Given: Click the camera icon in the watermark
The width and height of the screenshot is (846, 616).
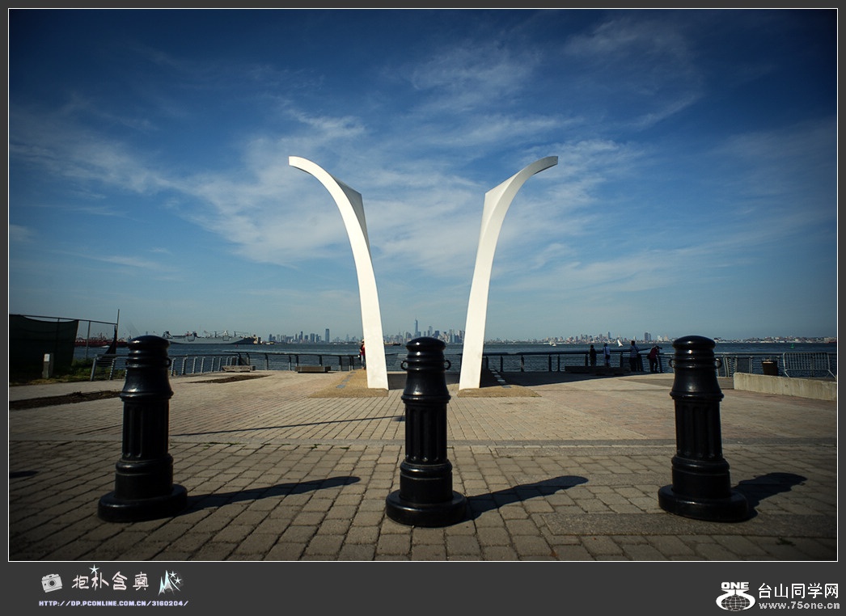Looking at the screenshot, I should 51,582.
